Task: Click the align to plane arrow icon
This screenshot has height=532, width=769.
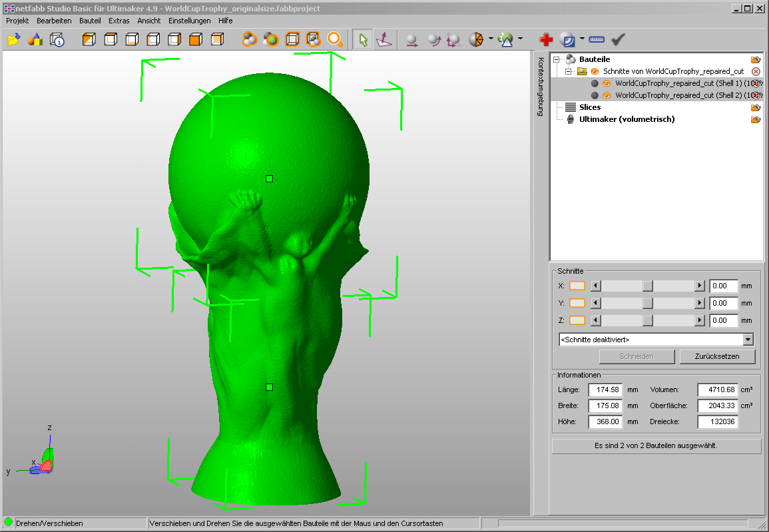Action: 384,39
